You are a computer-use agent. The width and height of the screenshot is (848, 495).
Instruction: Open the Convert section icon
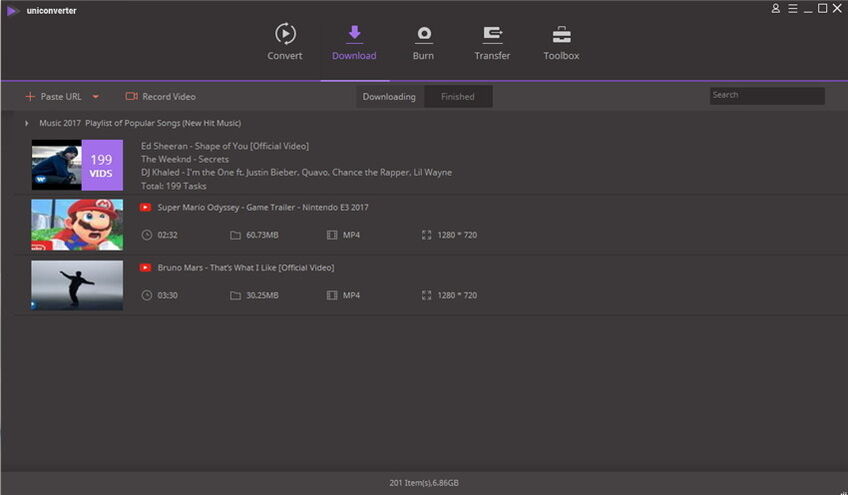(x=285, y=34)
